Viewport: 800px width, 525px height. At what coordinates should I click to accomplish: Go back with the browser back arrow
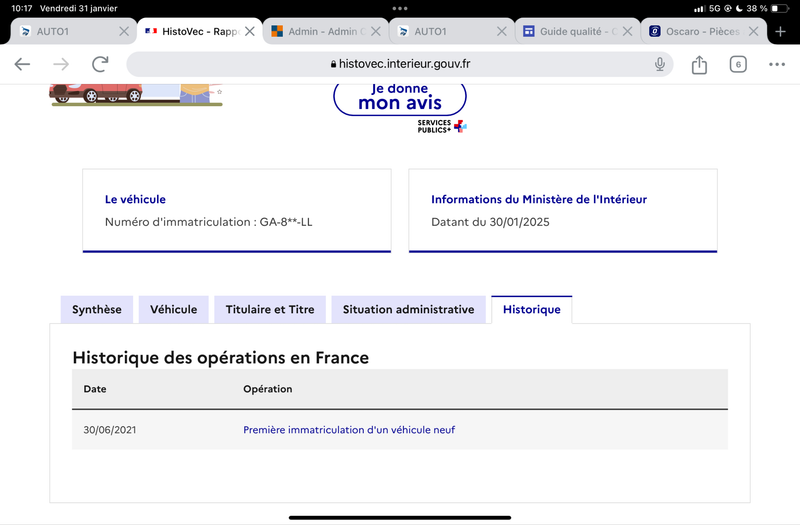(22, 64)
